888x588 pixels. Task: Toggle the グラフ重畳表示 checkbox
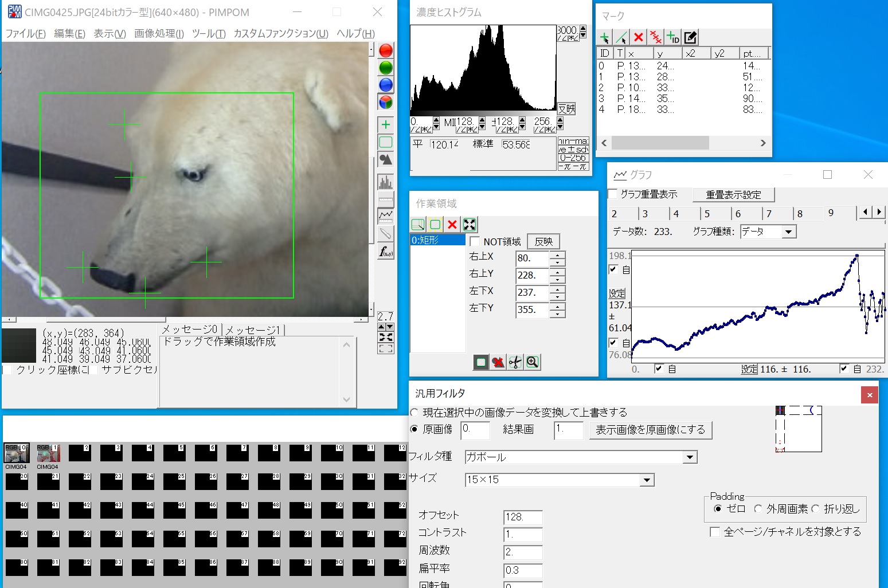pyautogui.click(x=612, y=194)
